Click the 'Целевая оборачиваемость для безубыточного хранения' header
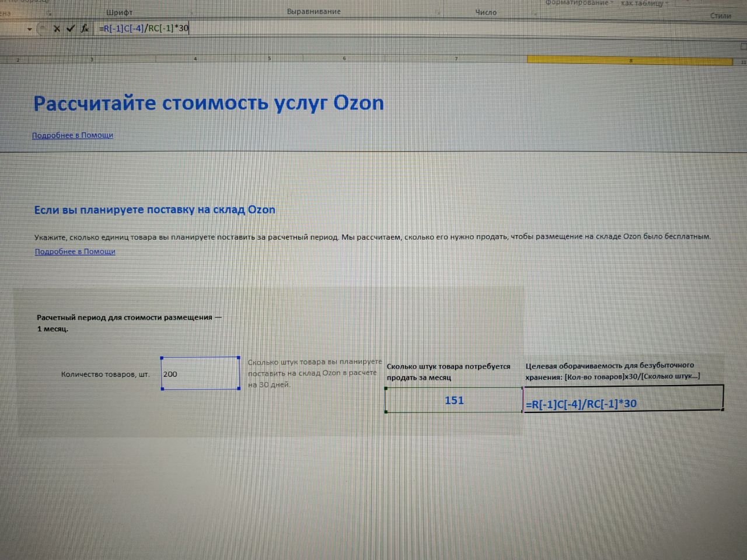This screenshot has height=560, width=747. click(612, 370)
